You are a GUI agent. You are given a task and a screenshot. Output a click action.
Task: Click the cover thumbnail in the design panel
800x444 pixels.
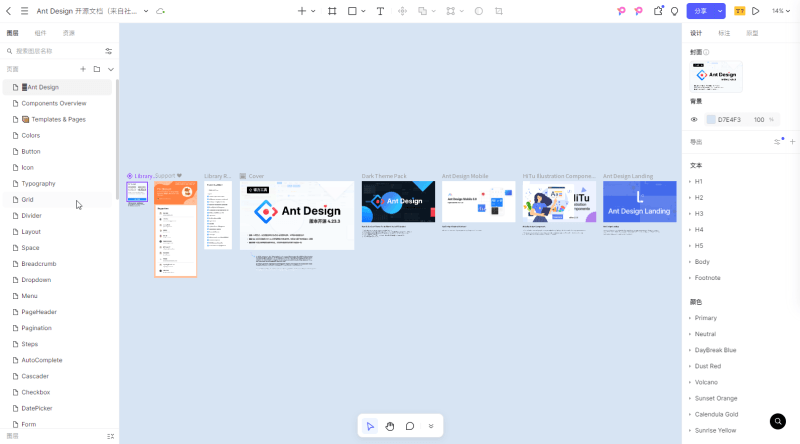coord(716,77)
